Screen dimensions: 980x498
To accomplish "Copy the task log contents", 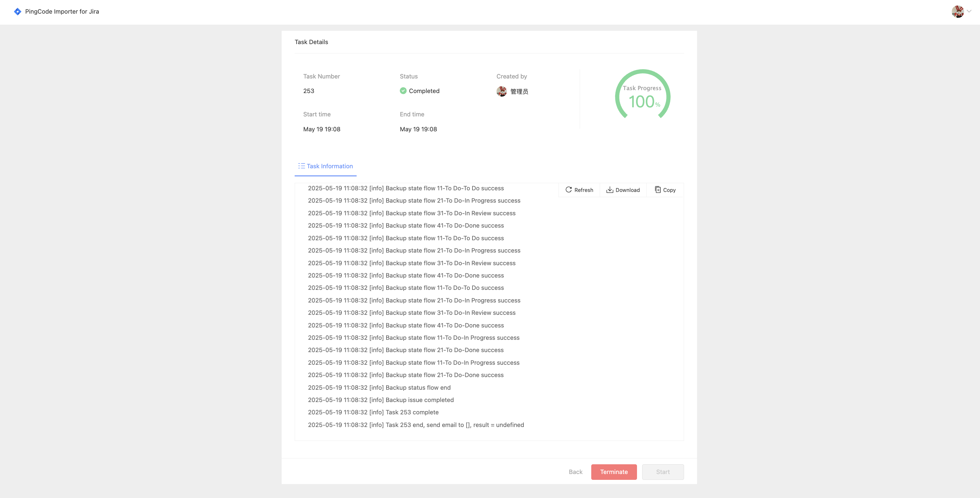I will point(665,189).
